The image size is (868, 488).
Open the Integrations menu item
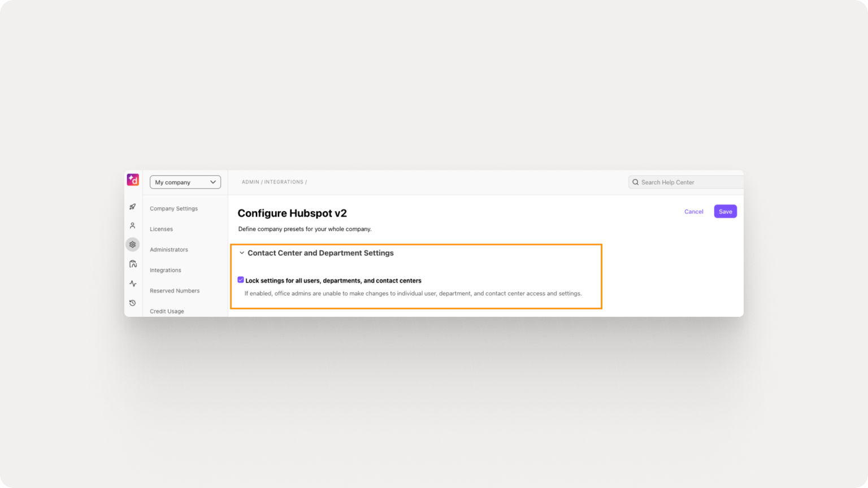[165, 270]
